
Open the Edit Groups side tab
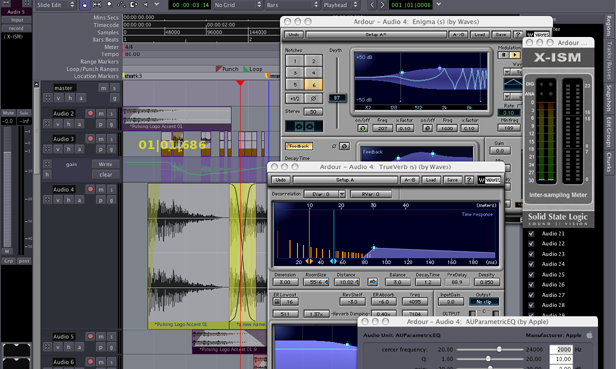pyautogui.click(x=609, y=132)
